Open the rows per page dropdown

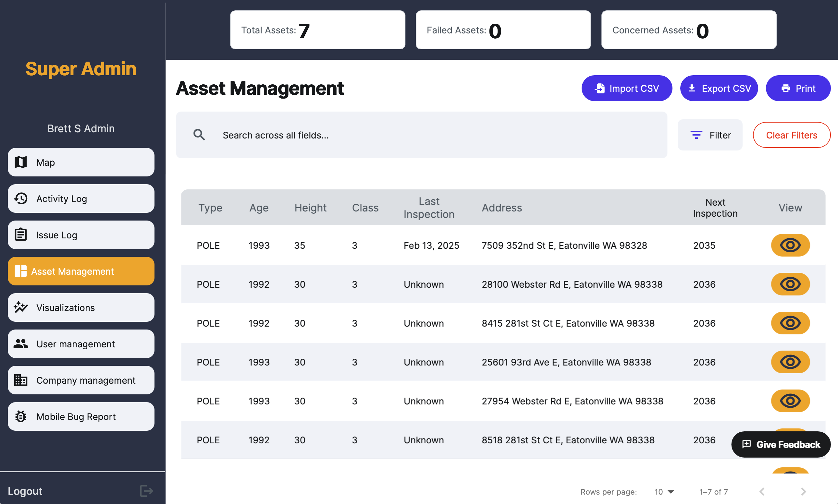(663, 491)
